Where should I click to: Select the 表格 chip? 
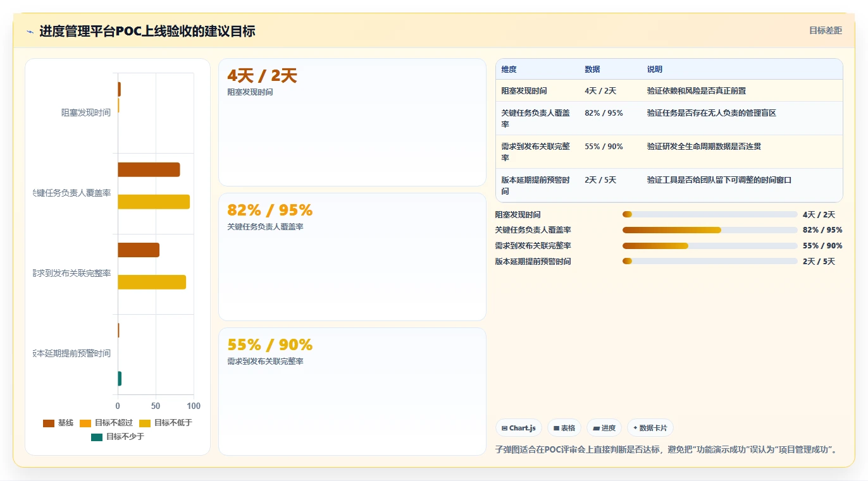tap(564, 428)
